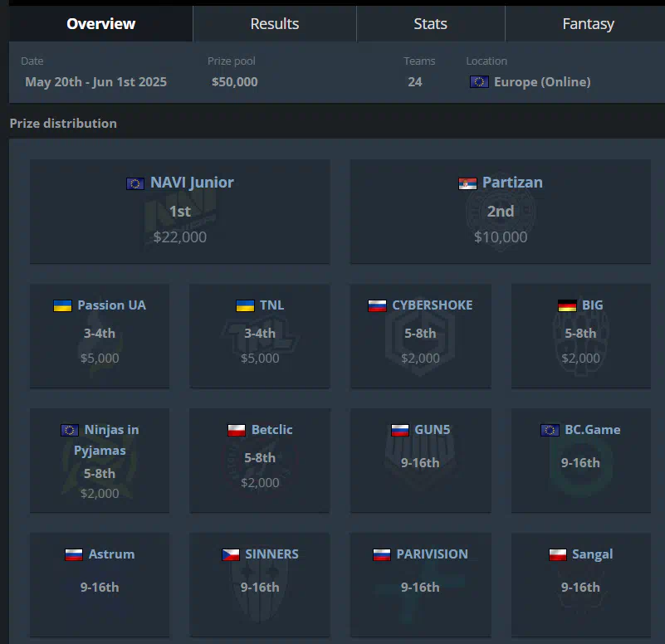Open the Results tab
The image size is (665, 644).
point(275,24)
